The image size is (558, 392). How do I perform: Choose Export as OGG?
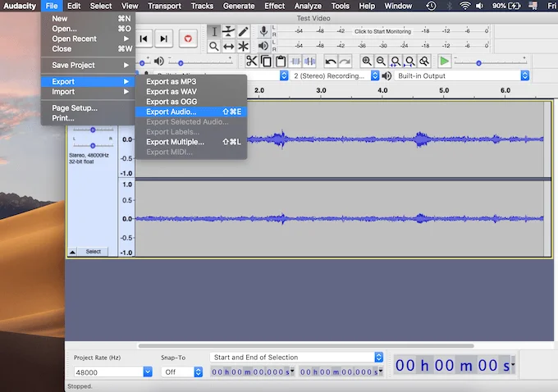191,102
